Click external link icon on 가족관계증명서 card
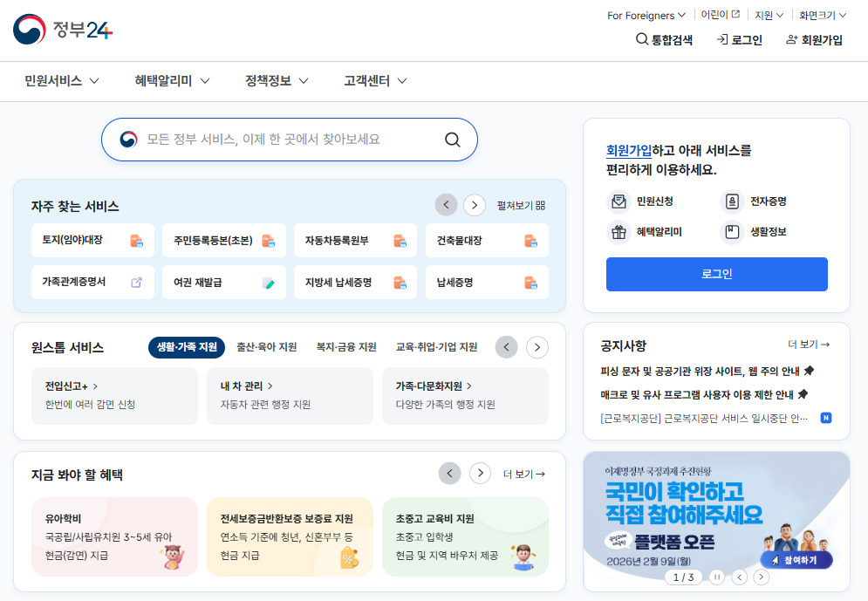868x601 pixels. coord(137,283)
